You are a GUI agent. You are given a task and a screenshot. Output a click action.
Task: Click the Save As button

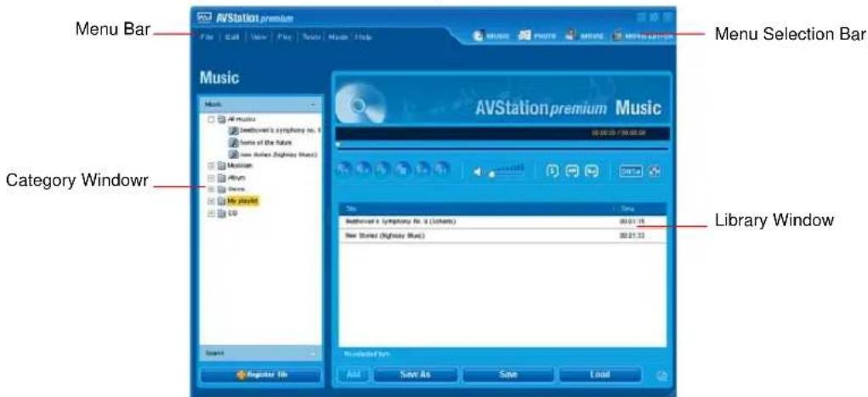[415, 375]
